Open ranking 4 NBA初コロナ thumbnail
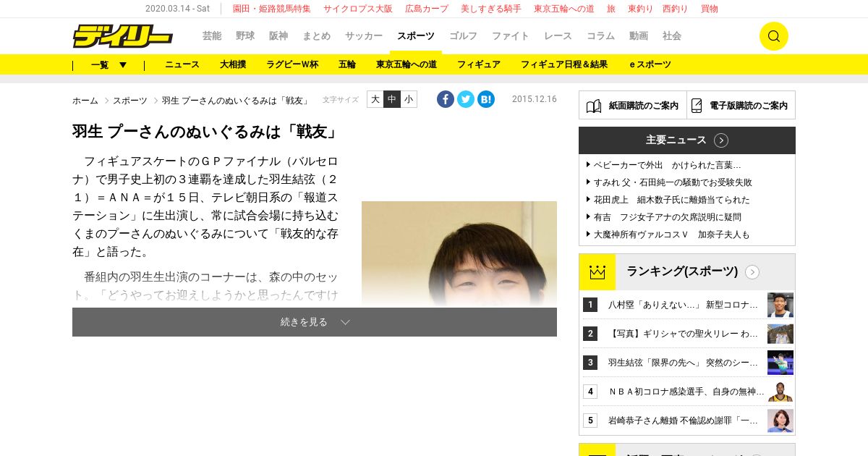The image size is (868, 456). (x=780, y=392)
